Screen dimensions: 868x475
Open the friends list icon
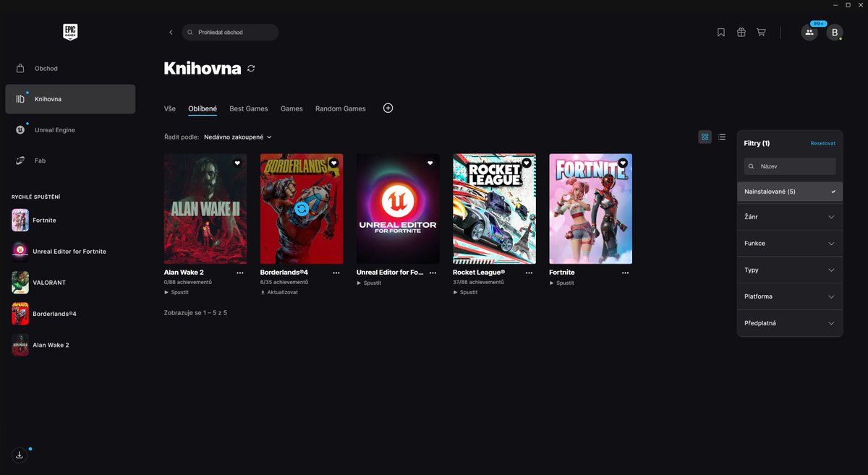(809, 33)
